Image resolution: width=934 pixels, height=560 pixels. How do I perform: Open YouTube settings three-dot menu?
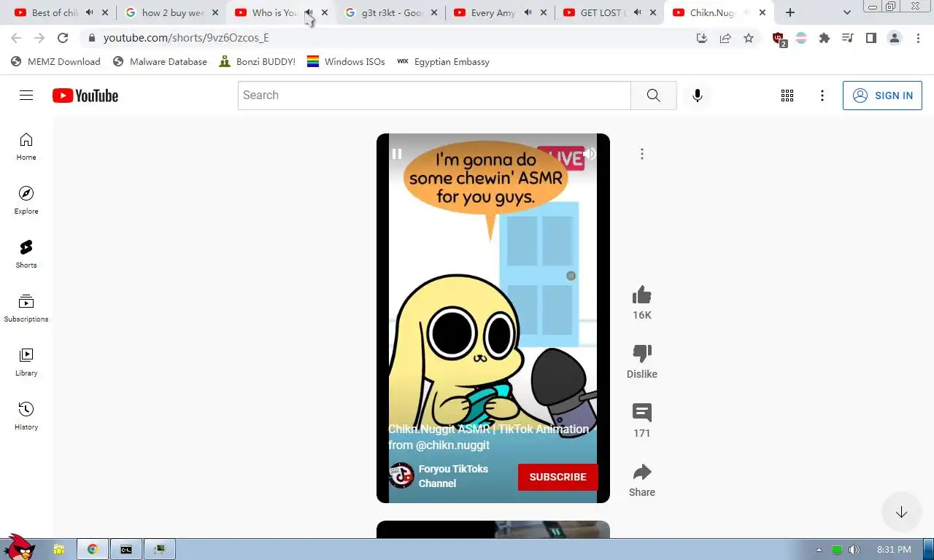(822, 96)
